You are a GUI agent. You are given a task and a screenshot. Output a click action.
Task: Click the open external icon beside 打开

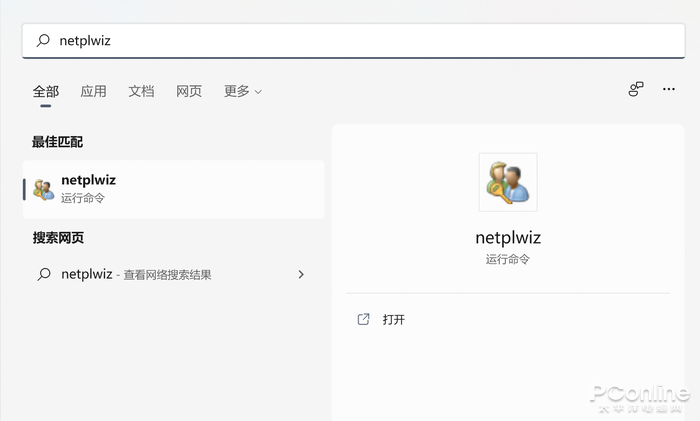pyautogui.click(x=363, y=319)
